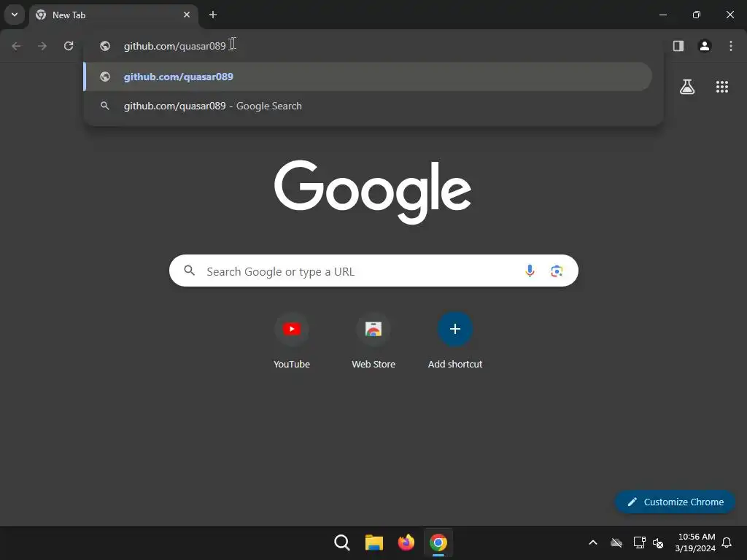The image size is (747, 560).
Task: Click Customize Chrome button
Action: (x=675, y=502)
